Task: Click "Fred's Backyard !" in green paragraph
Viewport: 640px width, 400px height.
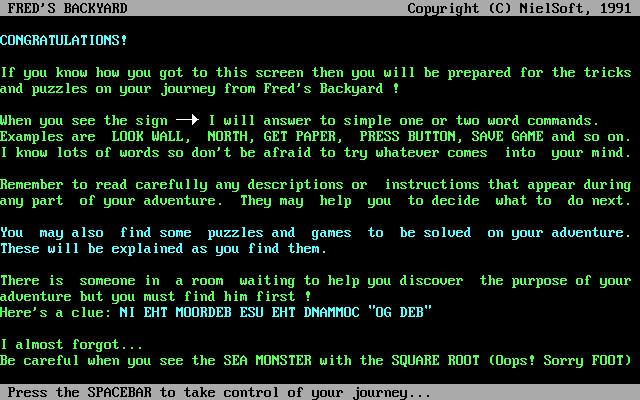Action: coord(331,88)
